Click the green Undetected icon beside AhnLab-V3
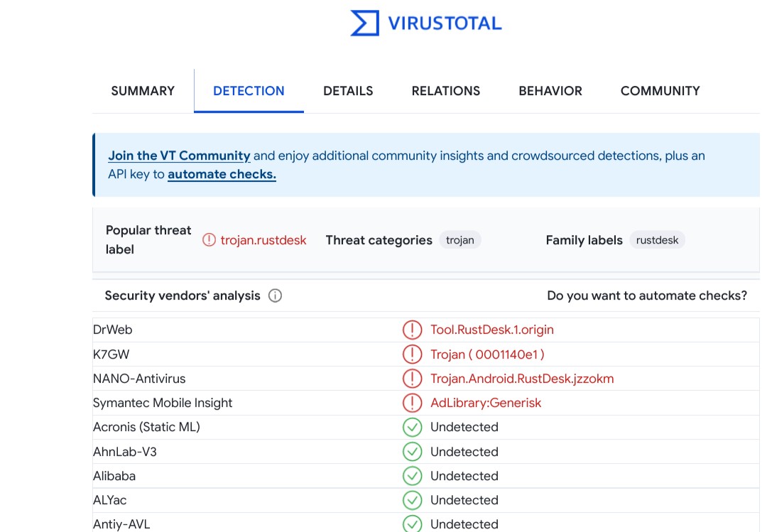 [x=412, y=452]
